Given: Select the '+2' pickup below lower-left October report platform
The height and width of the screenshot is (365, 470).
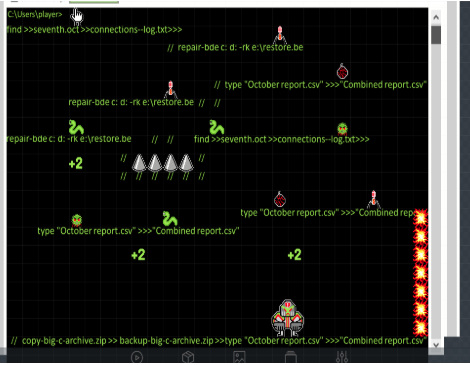Looking at the screenshot, I should 138,255.
